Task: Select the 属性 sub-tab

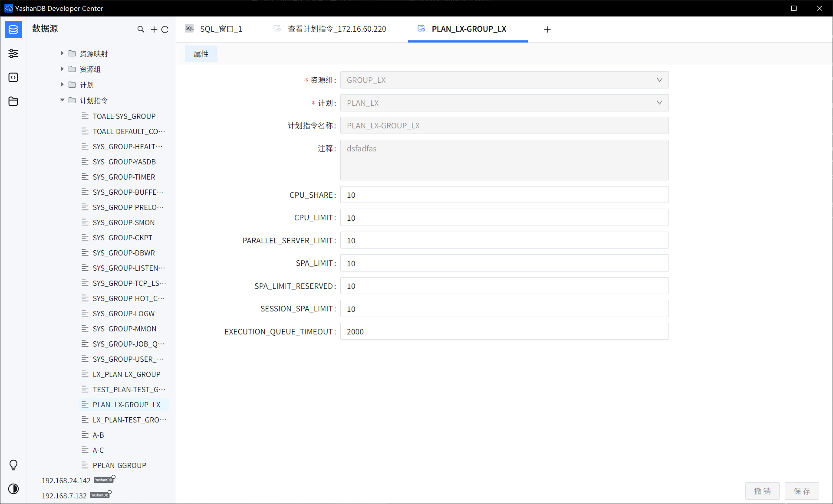Action: (x=201, y=54)
